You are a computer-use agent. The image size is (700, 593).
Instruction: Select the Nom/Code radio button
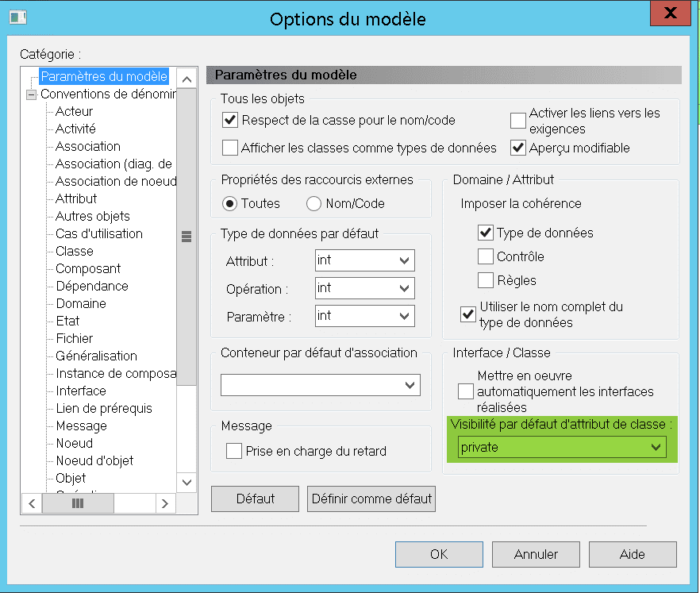click(x=313, y=203)
